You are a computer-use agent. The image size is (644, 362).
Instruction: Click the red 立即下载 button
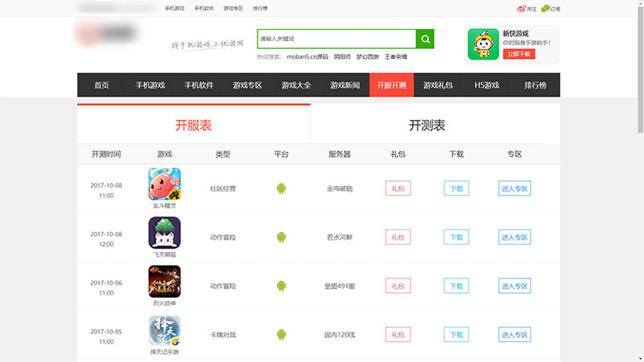(x=518, y=54)
